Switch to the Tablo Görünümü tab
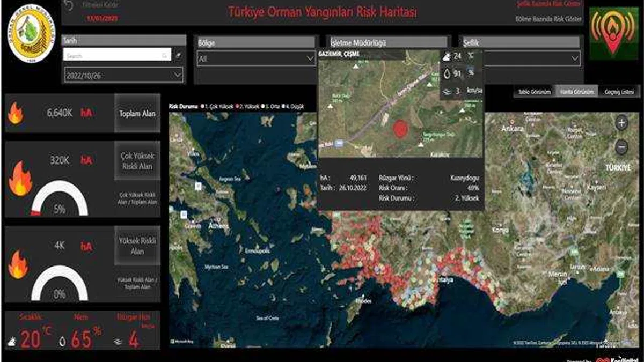This screenshot has height=362, width=644. coord(534,92)
